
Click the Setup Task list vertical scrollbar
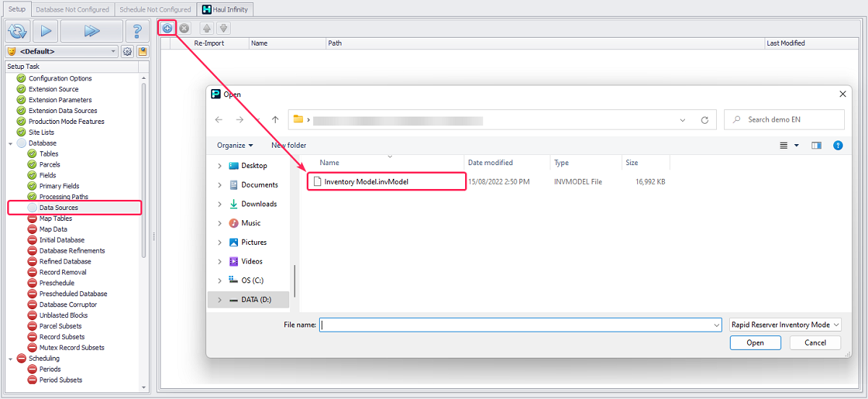point(143,170)
